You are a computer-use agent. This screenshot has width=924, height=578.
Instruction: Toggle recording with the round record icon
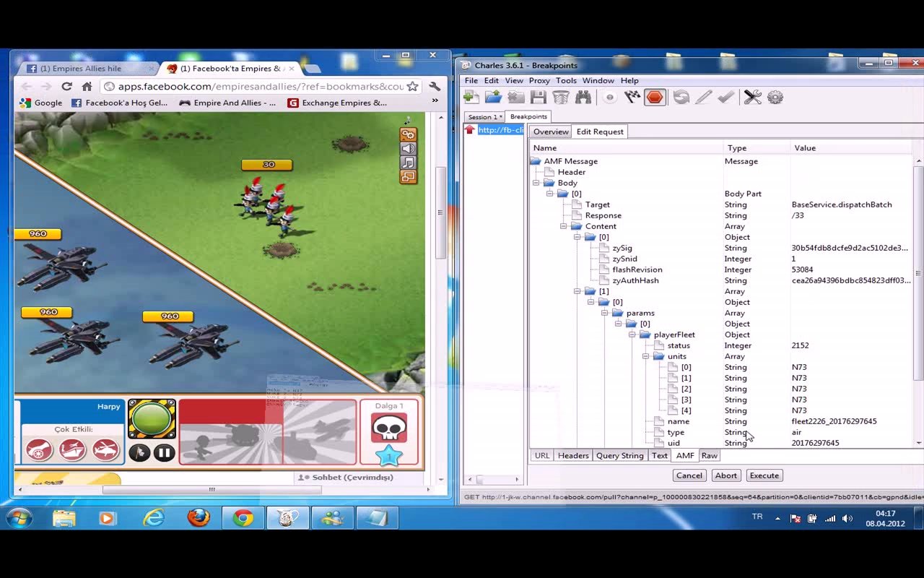coord(610,98)
